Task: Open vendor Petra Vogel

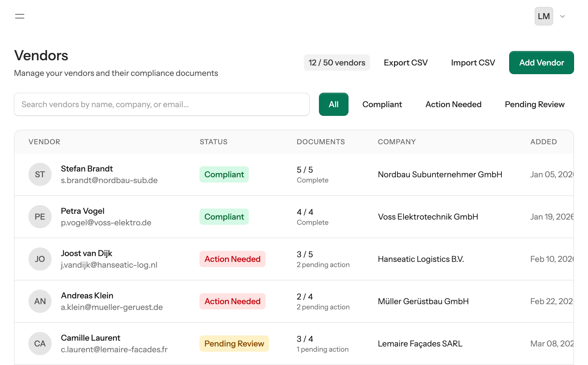Action: pyautogui.click(x=83, y=211)
